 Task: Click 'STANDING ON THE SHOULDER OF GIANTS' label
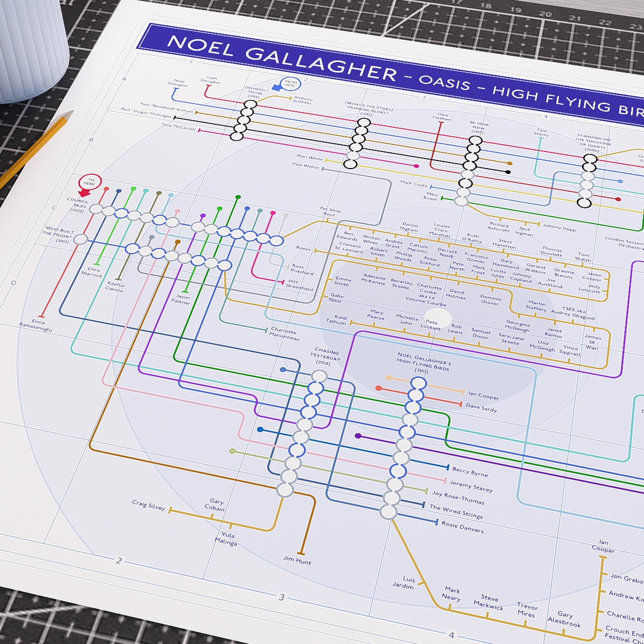pos(593,143)
